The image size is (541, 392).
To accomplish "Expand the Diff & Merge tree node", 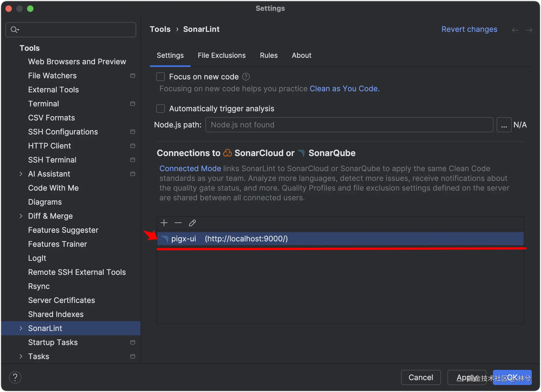I will 21,216.
